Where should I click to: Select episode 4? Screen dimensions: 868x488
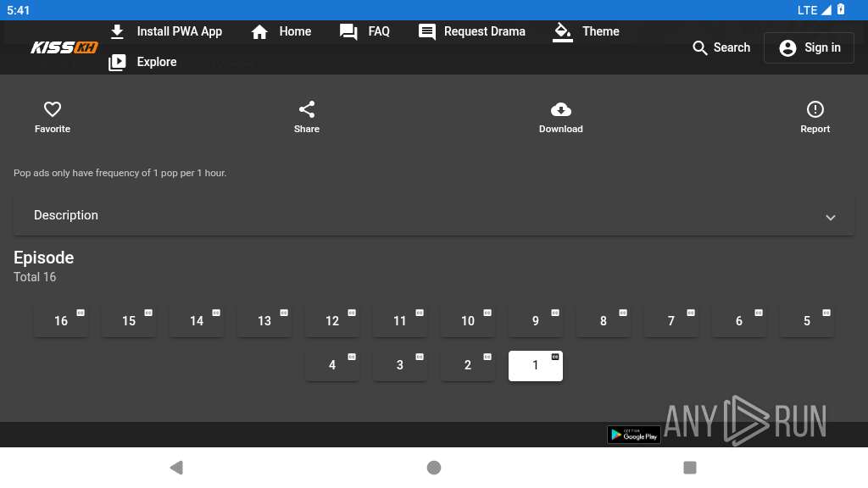[x=332, y=366]
